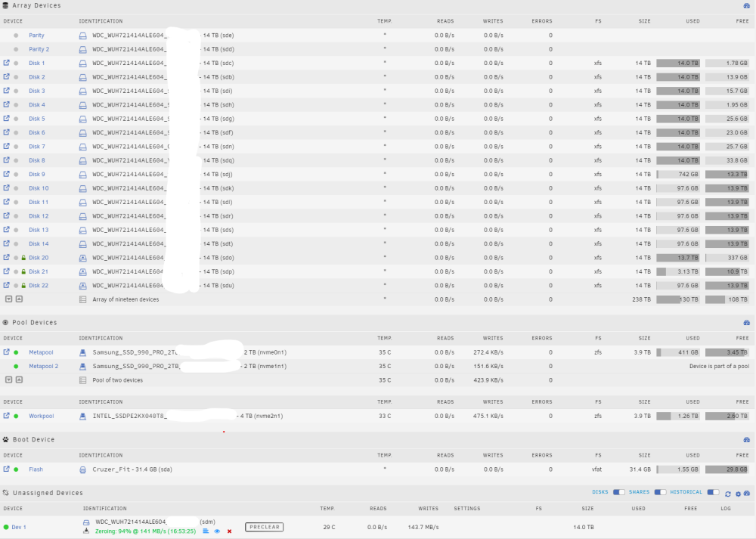This screenshot has height=539, width=756.
Task: Click the drive icon on Parity row
Action: point(83,36)
